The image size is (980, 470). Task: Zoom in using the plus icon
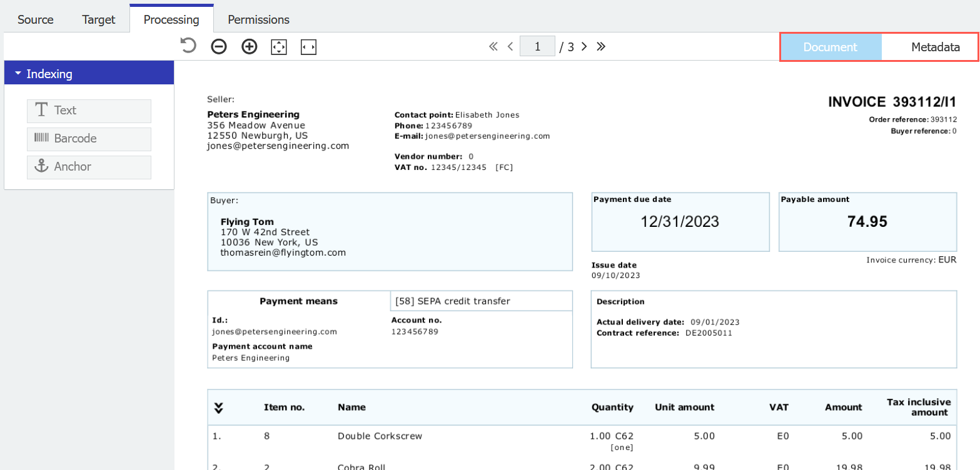tap(249, 46)
